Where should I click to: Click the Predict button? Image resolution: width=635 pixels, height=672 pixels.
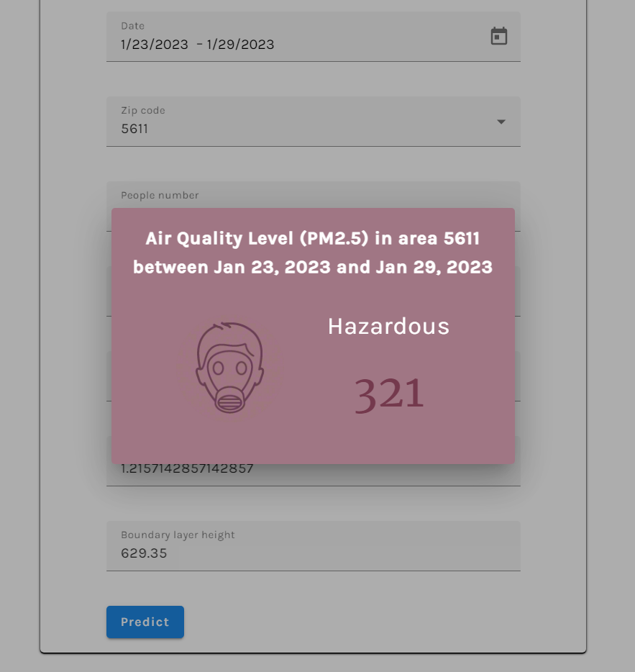pyautogui.click(x=145, y=622)
